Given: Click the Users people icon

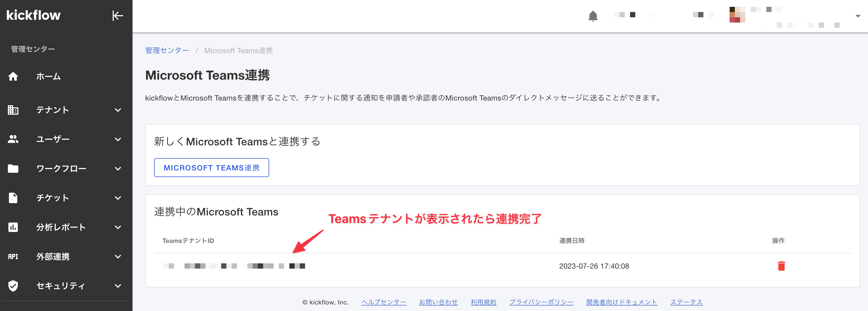Looking at the screenshot, I should point(13,139).
